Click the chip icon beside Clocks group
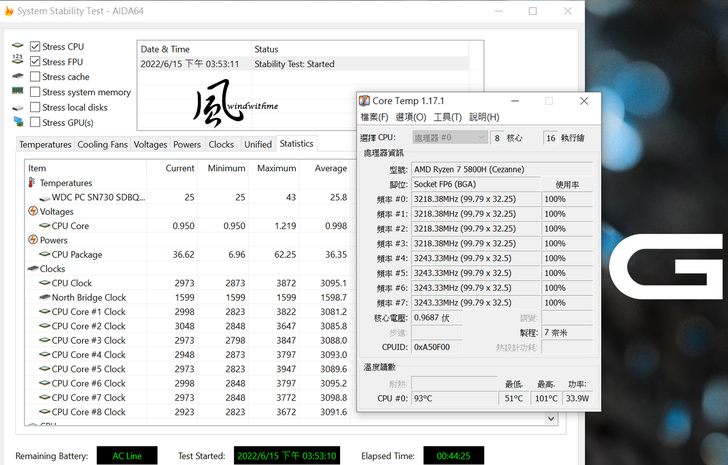Viewport: 728px width, 465px height. [32, 269]
